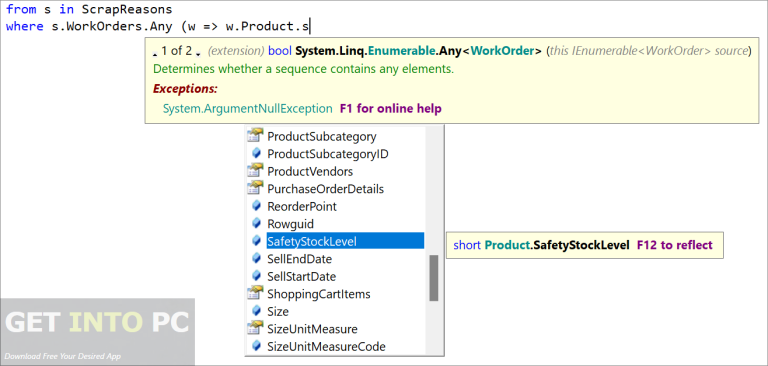Click Product in SafetyStockLevel tooltip
Viewport: 768px width, 366px height.
(x=507, y=245)
